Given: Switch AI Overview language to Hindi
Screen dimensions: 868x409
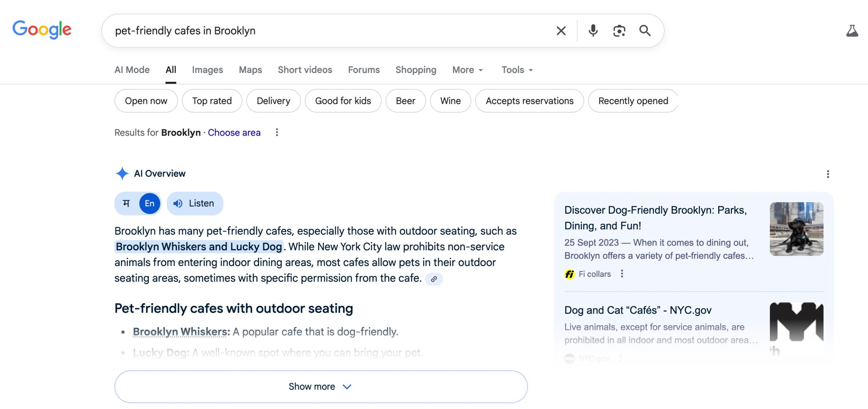Looking at the screenshot, I should pyautogui.click(x=126, y=203).
